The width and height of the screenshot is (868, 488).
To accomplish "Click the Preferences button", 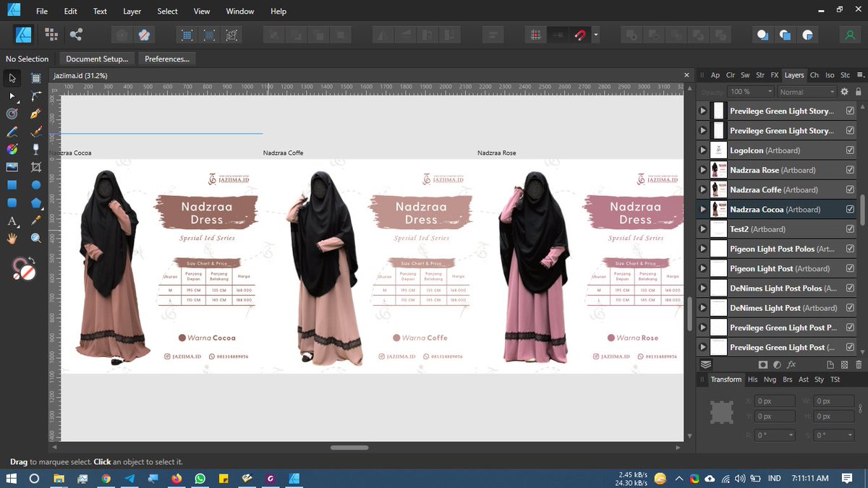I will point(167,59).
